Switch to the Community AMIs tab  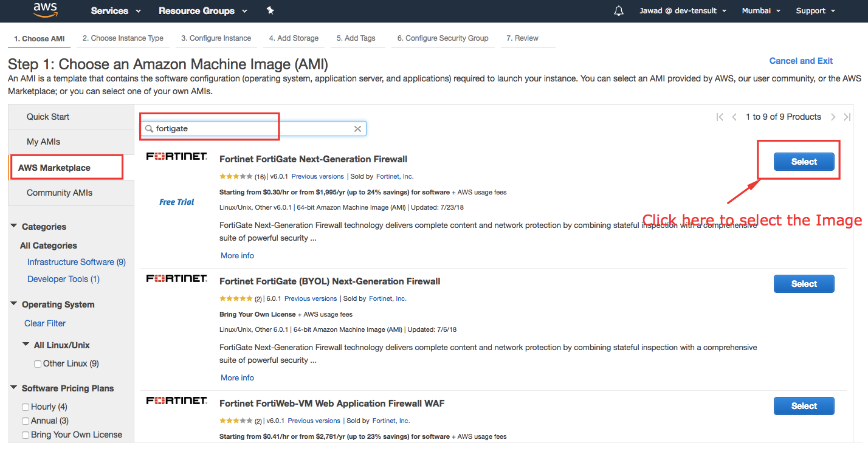pos(60,193)
